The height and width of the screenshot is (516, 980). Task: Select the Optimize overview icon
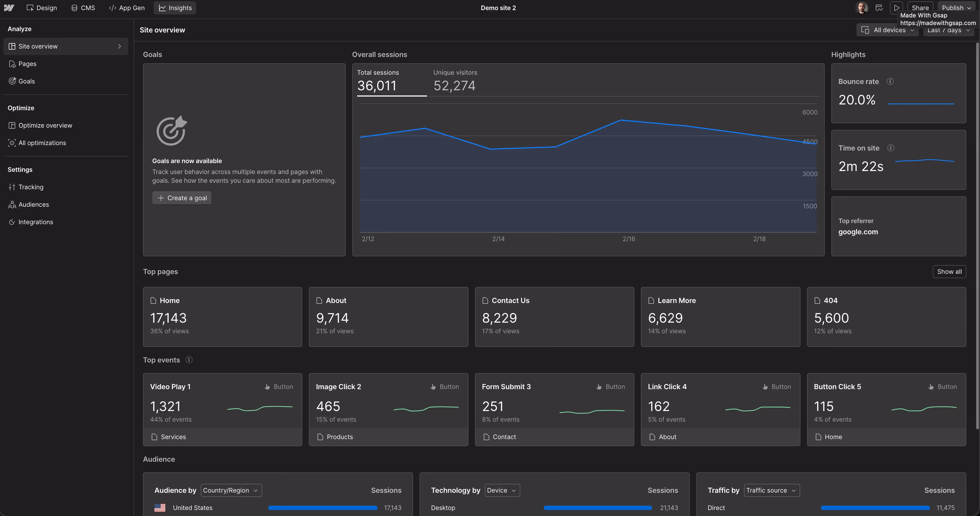(12, 125)
